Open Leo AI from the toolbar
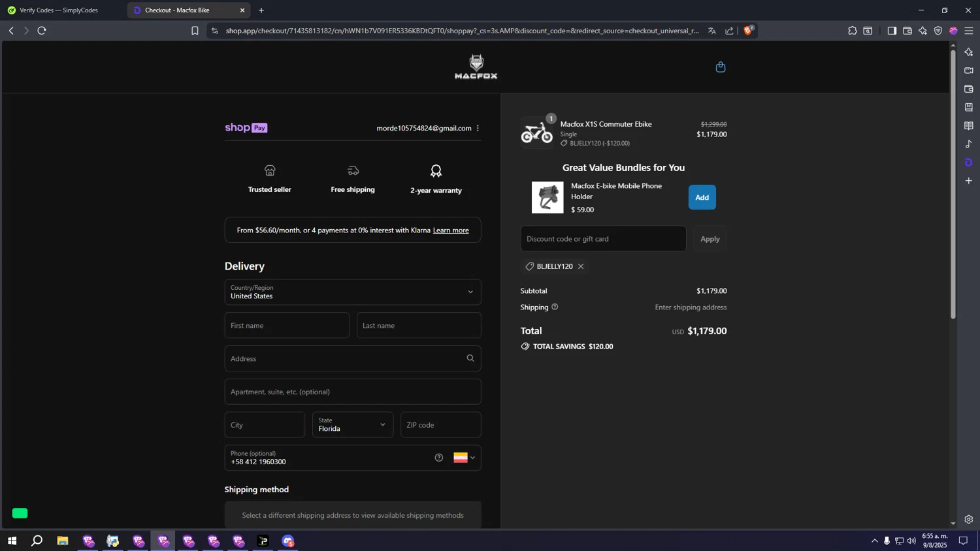 pyautogui.click(x=923, y=31)
